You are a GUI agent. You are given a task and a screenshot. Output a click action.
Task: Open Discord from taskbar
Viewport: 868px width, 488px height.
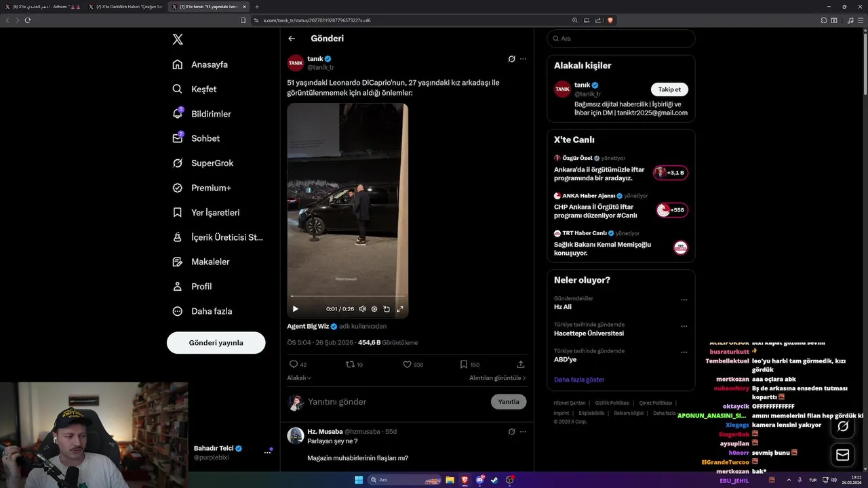[x=480, y=480]
